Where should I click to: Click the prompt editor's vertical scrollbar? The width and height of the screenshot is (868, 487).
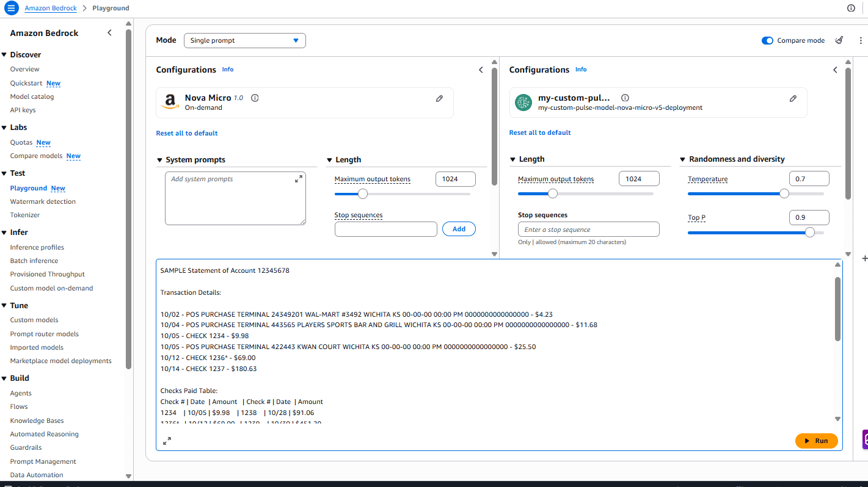coord(837,309)
